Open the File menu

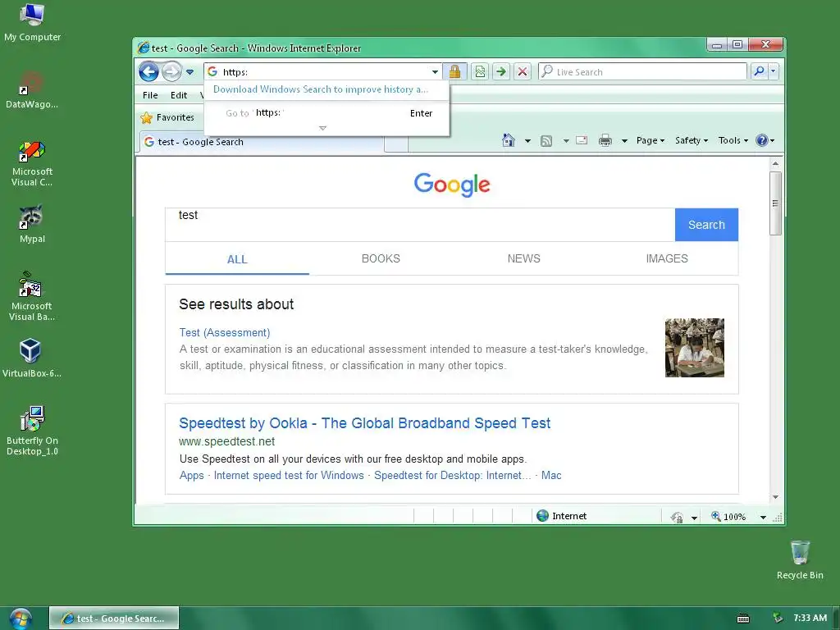pyautogui.click(x=150, y=95)
